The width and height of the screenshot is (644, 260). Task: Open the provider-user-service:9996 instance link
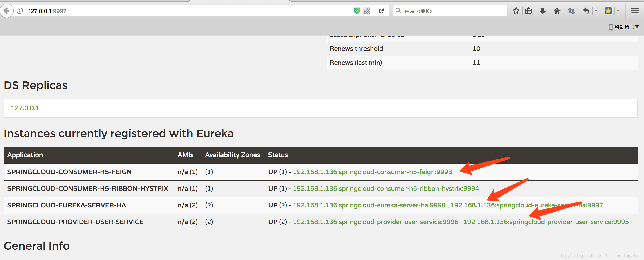coord(376,222)
